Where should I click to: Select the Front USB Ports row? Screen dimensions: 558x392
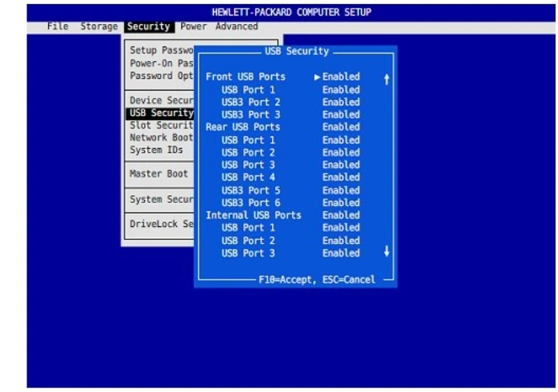tap(283, 77)
